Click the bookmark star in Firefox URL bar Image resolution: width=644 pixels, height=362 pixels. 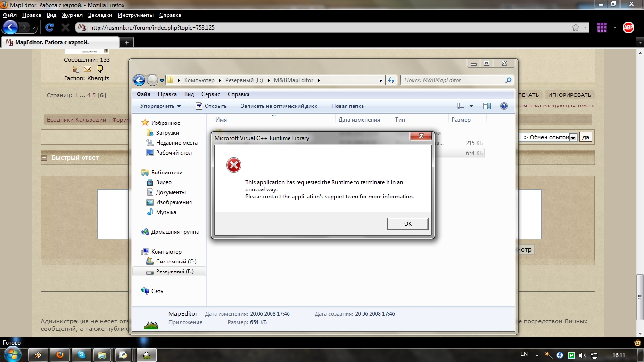(x=576, y=27)
